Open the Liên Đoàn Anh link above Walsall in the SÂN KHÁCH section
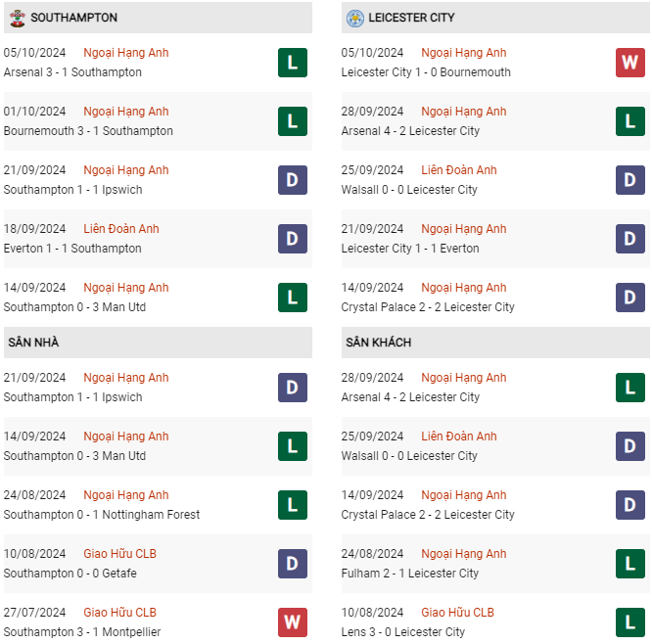 458,437
